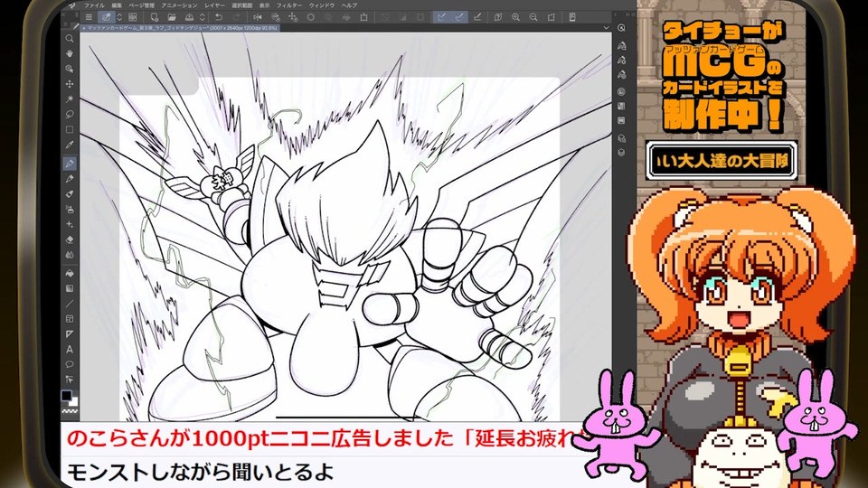Open the Quick Access palette icon

click(x=622, y=28)
